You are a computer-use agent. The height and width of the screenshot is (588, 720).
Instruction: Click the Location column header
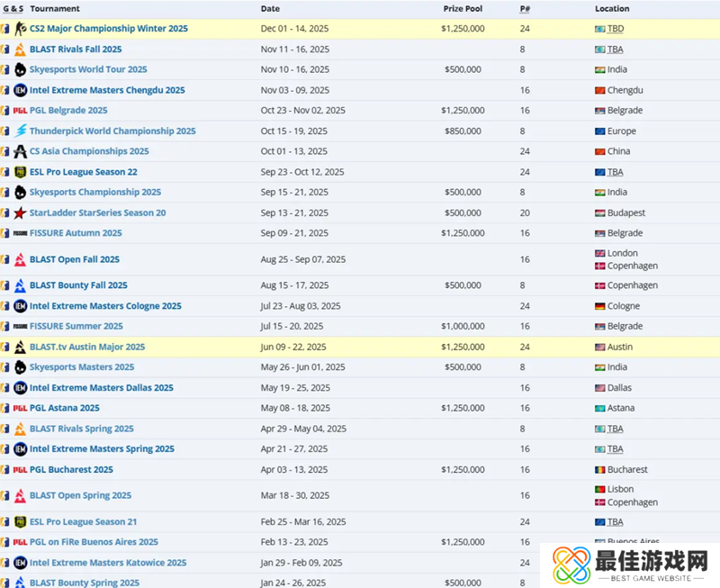pyautogui.click(x=613, y=8)
